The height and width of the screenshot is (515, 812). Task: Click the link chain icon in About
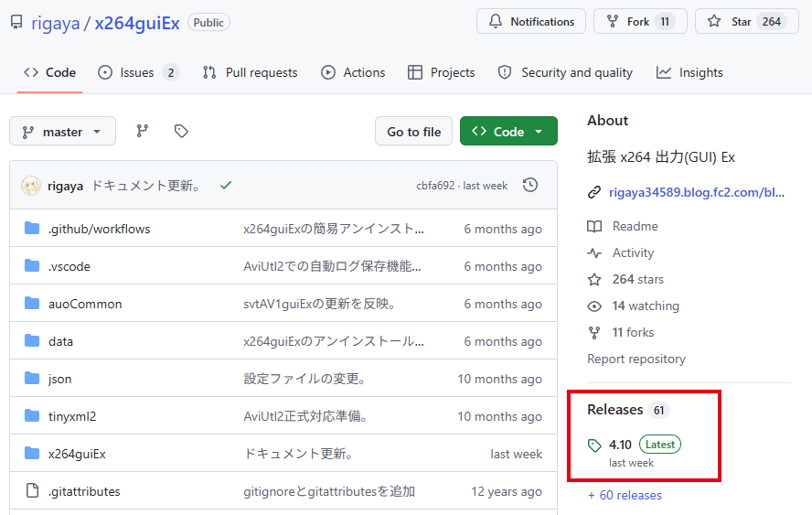[594, 192]
